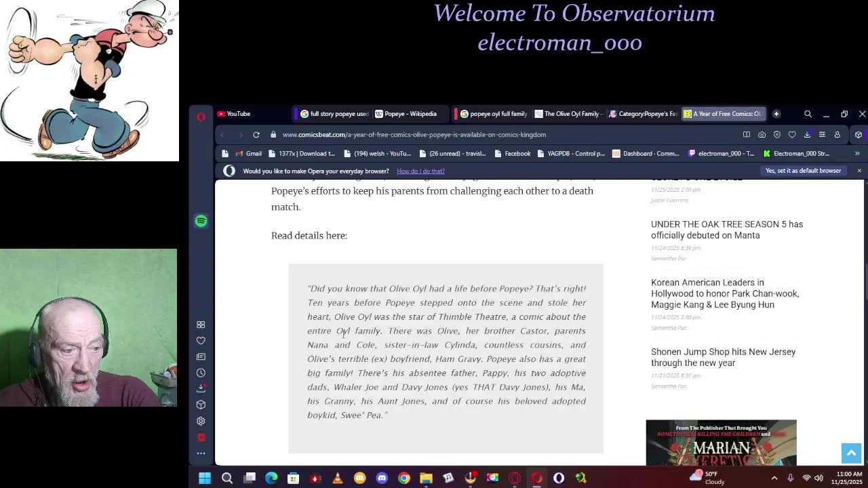The image size is (868, 488).
Task: Open 'UNDER THE OAK TREE SEASON 5' article
Action: (x=726, y=230)
